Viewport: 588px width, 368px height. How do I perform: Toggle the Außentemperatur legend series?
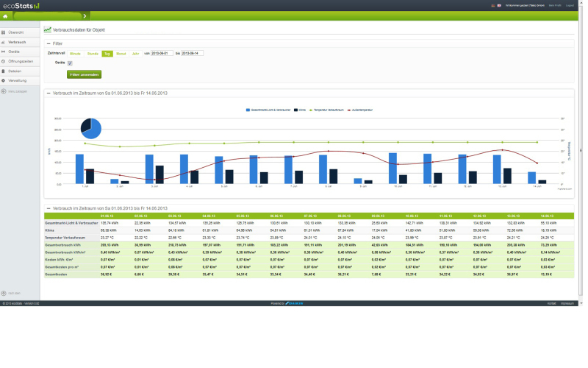tap(360, 110)
